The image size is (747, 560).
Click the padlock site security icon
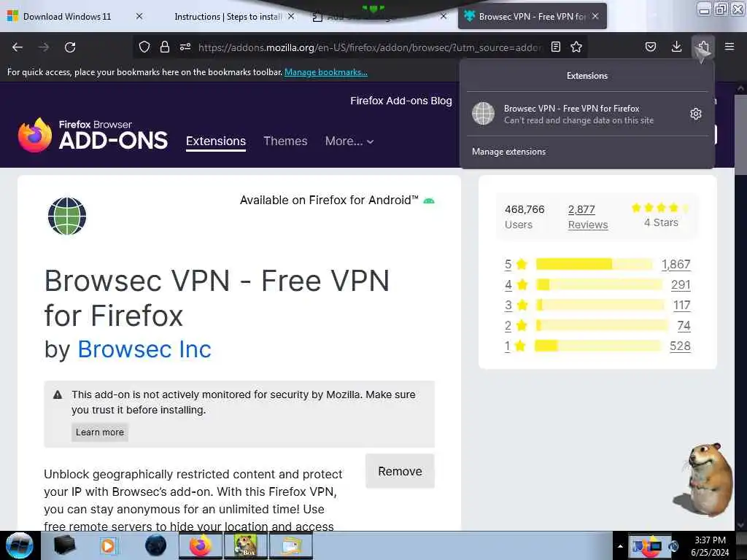click(x=165, y=47)
